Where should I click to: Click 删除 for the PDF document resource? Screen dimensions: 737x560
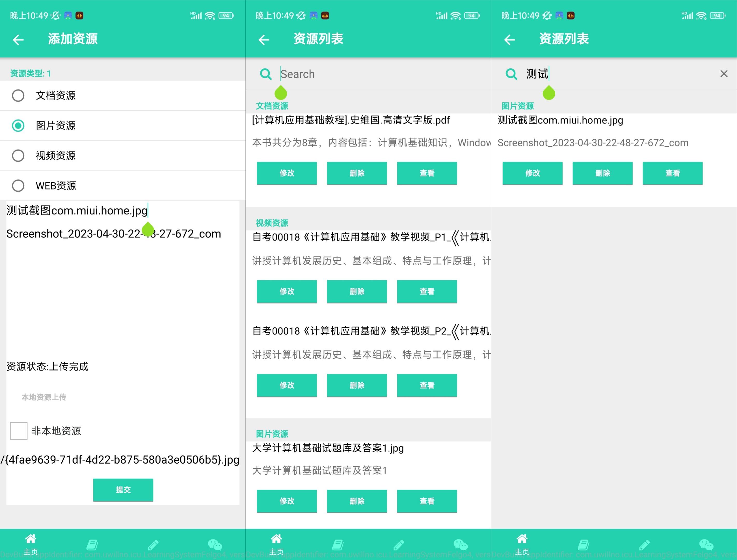coord(357,173)
